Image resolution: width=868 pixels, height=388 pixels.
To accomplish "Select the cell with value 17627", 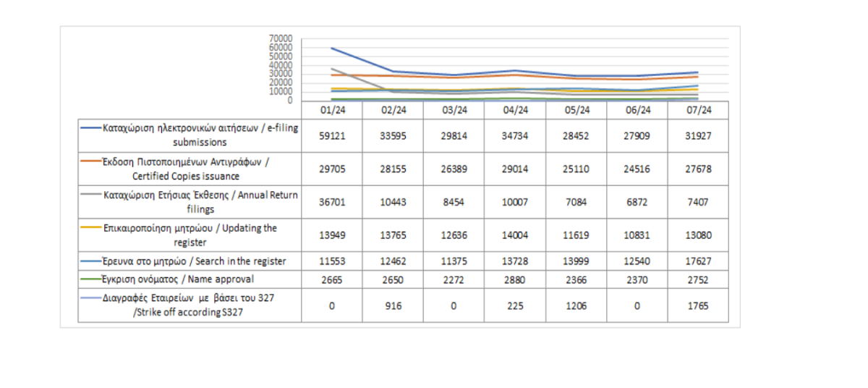I will point(697,261).
